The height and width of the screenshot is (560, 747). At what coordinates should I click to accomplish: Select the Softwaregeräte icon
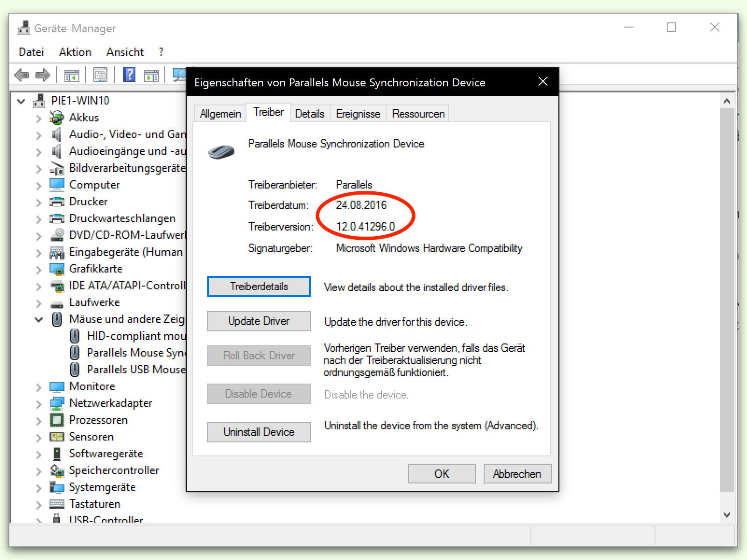[x=57, y=454]
